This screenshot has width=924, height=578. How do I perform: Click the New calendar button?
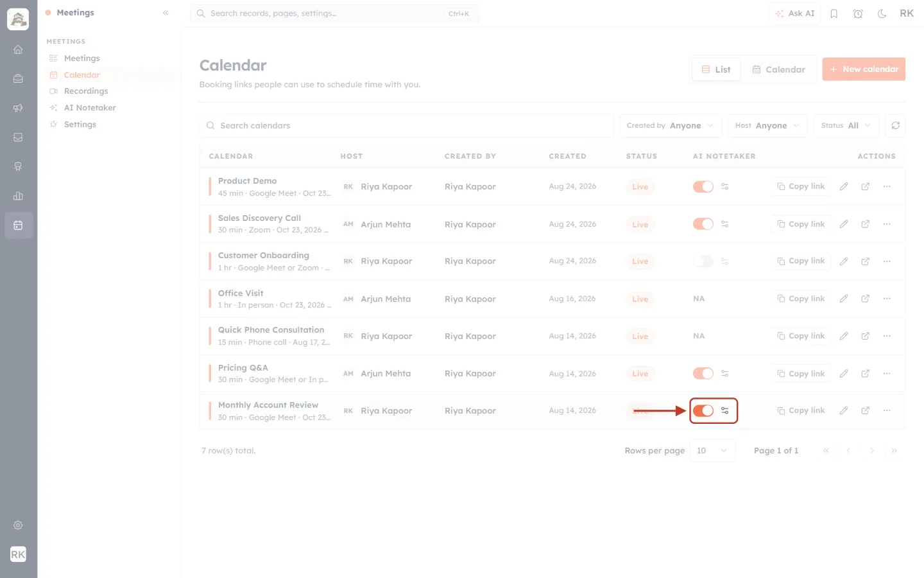[864, 69]
